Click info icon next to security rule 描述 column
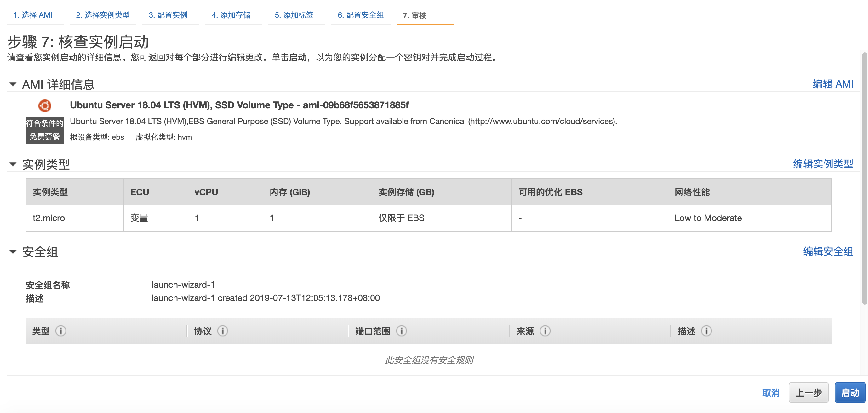 (x=706, y=331)
